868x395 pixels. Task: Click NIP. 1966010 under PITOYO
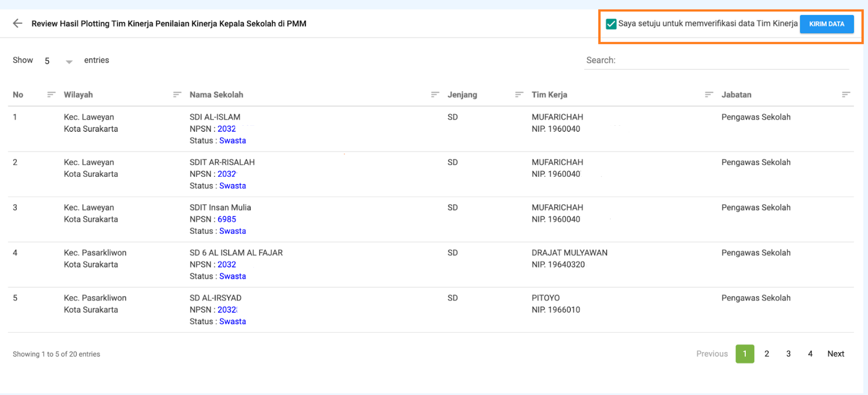[556, 310]
